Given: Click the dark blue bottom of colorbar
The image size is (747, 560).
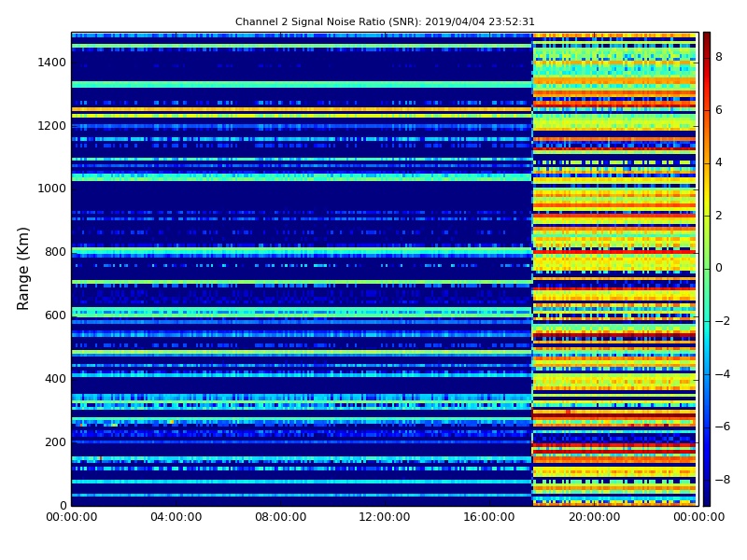Looking at the screenshot, I should [707, 496].
